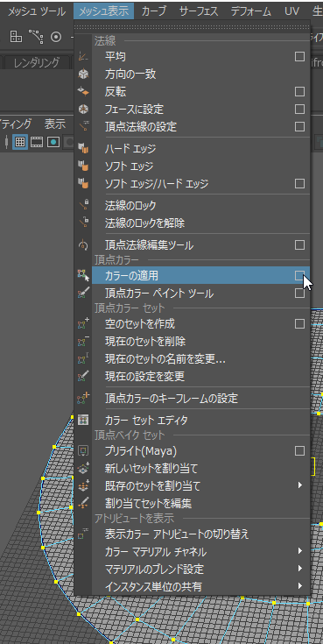Open options box for プリライト(Maya)
The image size is (323, 644).
coord(299,451)
